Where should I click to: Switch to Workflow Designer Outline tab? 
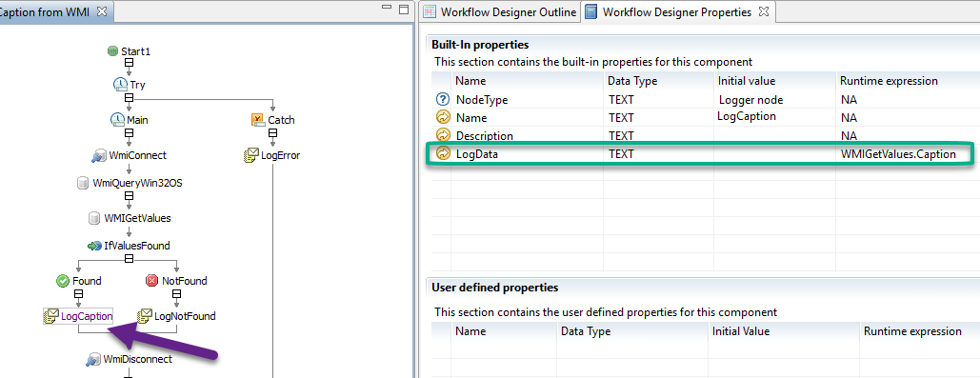pos(500,12)
